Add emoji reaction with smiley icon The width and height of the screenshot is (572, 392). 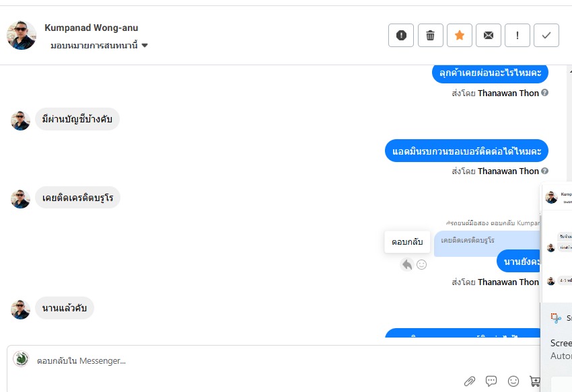click(x=422, y=265)
